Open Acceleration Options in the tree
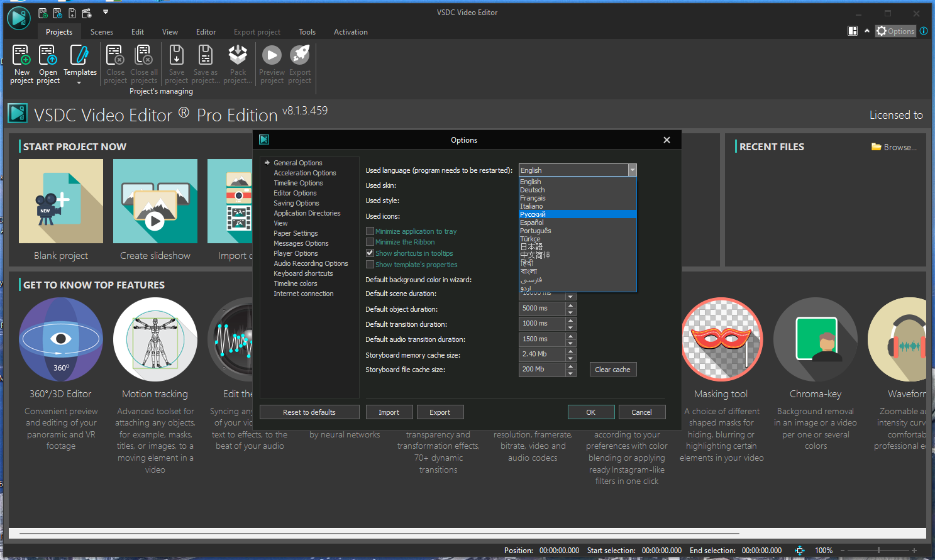This screenshot has height=560, width=935. 305,173
